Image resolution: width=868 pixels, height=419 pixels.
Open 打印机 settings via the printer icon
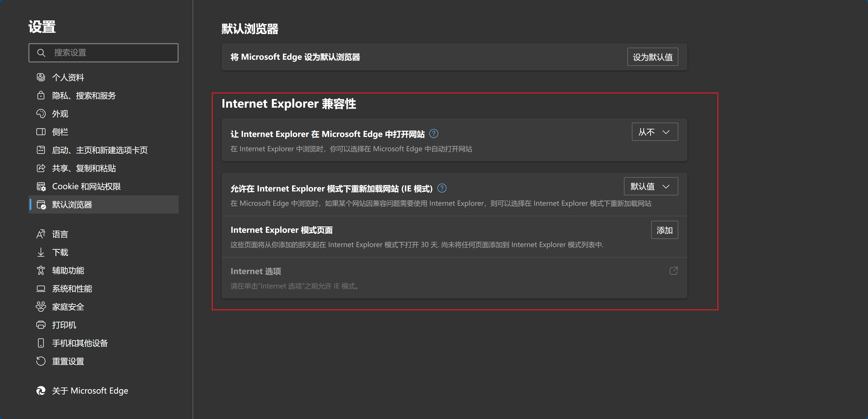[x=40, y=325]
